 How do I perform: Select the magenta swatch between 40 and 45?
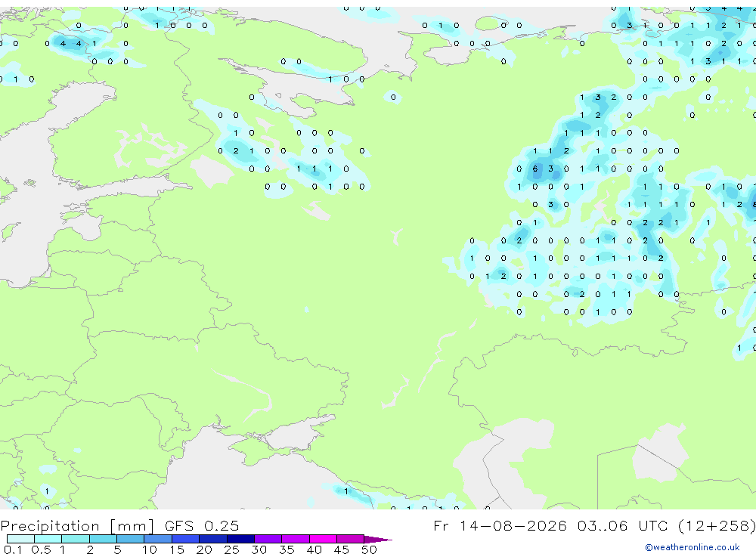pyautogui.click(x=323, y=539)
